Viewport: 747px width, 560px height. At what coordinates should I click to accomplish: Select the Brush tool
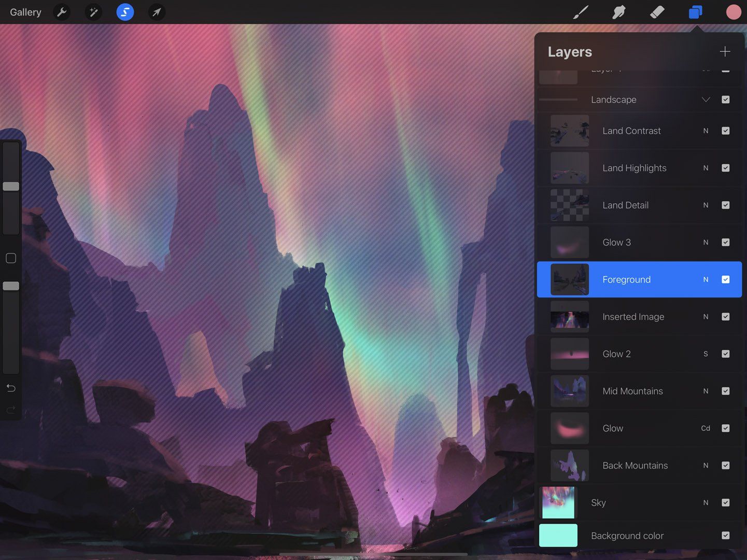(x=580, y=12)
